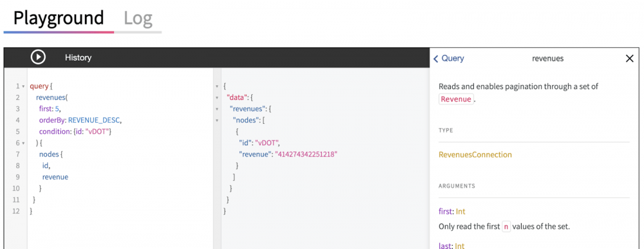Screen dimensions: 644x249
Task: Switch to the Log tab
Action: click(x=138, y=19)
